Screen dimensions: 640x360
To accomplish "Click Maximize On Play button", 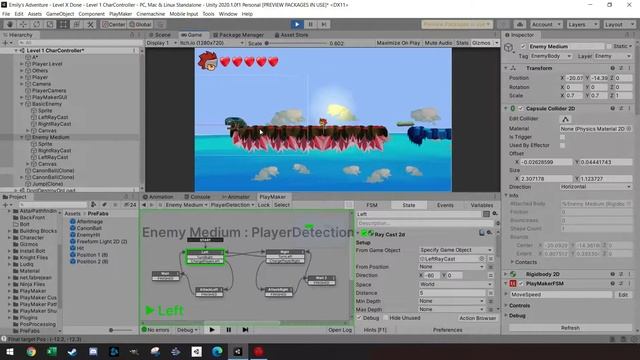I will coord(398,43).
